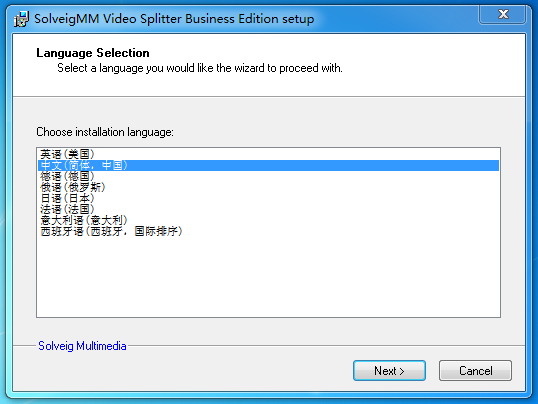Click the SolveigMM Video Splitter title bar text

click(174, 19)
